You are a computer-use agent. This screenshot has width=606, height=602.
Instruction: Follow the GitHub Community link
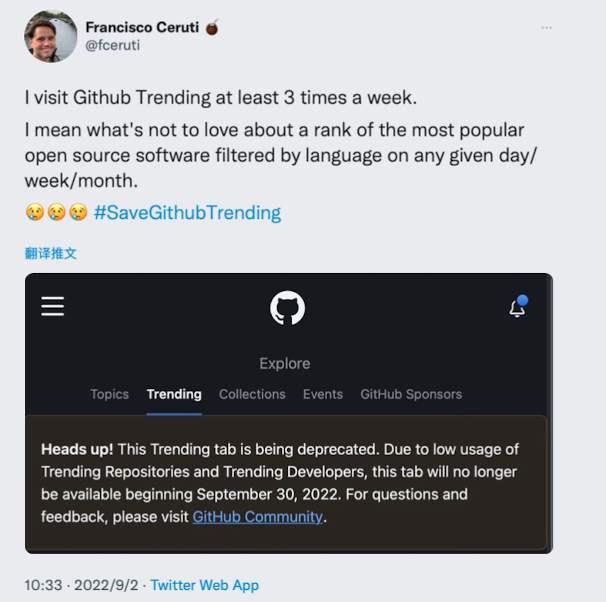[257, 517]
